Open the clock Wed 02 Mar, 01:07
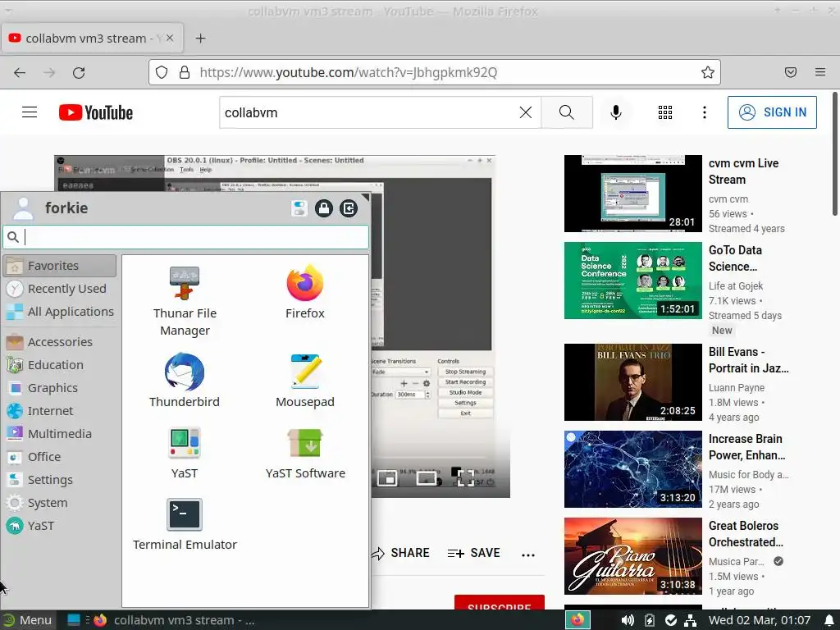This screenshot has width=840, height=630. [759, 620]
